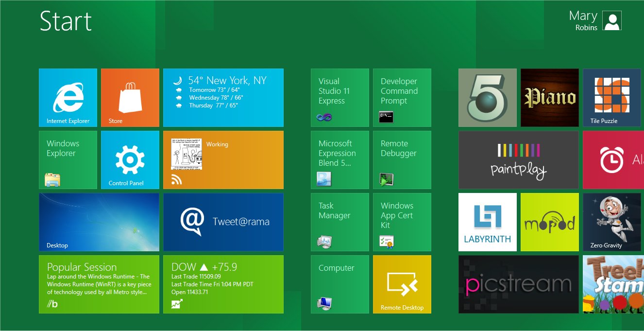Open the Internet Explorer tile
The width and height of the screenshot is (644, 331).
(x=68, y=98)
